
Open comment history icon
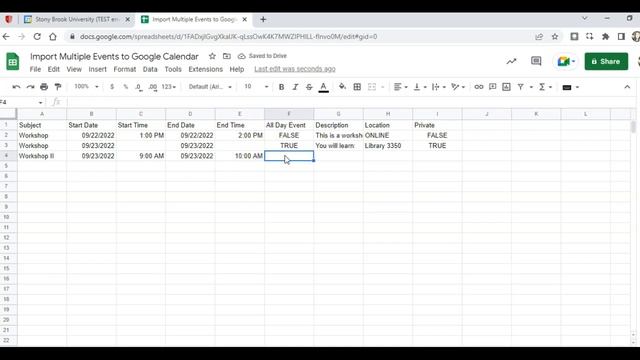pos(536,61)
